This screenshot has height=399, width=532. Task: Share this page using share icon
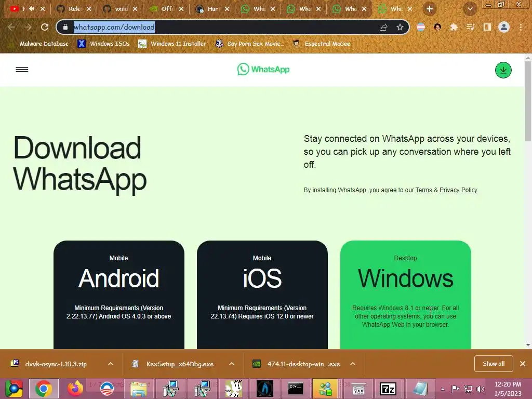[x=383, y=27]
